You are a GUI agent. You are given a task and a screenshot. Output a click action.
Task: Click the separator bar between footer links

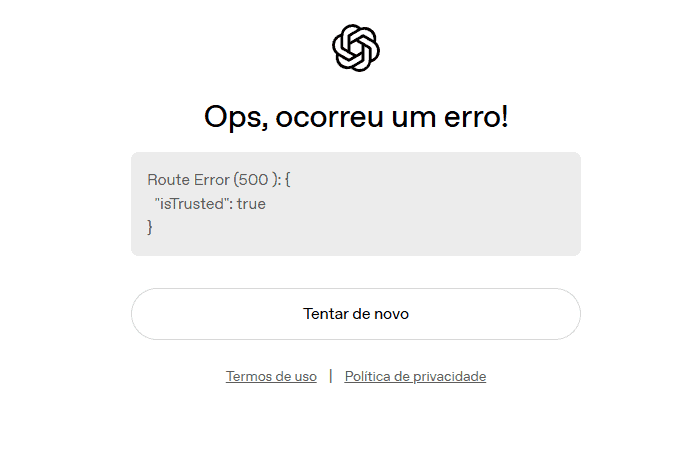click(331, 377)
